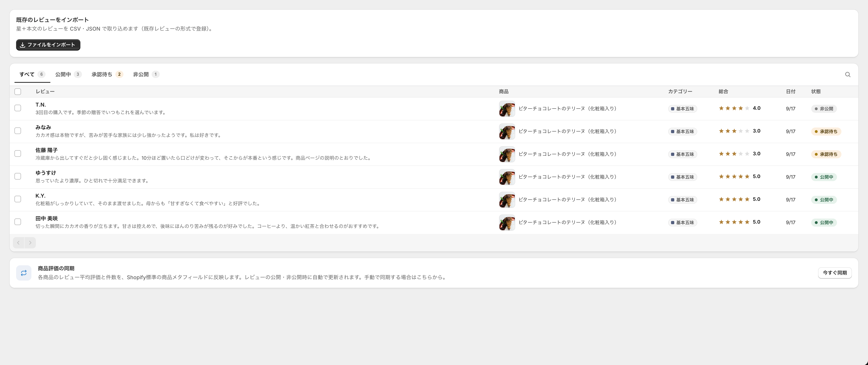Open product thumbnail in K.Y. row

coord(507,200)
